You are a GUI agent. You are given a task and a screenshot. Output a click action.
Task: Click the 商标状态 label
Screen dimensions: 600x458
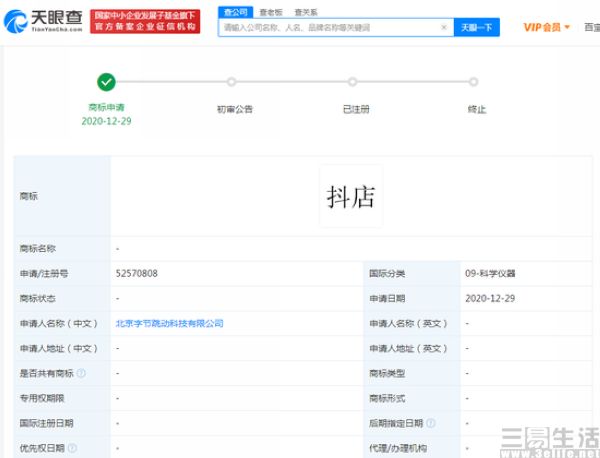(38, 298)
